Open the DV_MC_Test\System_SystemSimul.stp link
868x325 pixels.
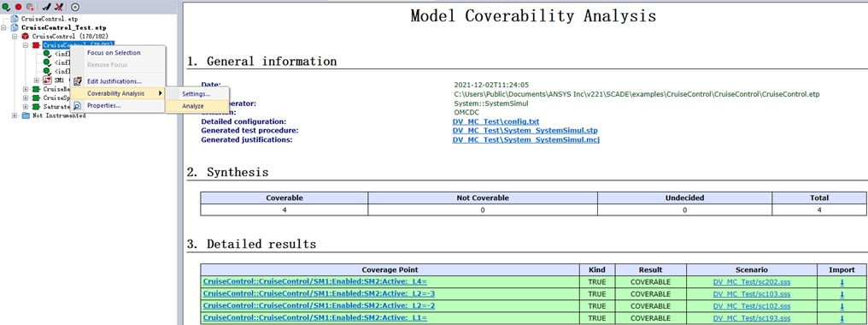(x=525, y=130)
